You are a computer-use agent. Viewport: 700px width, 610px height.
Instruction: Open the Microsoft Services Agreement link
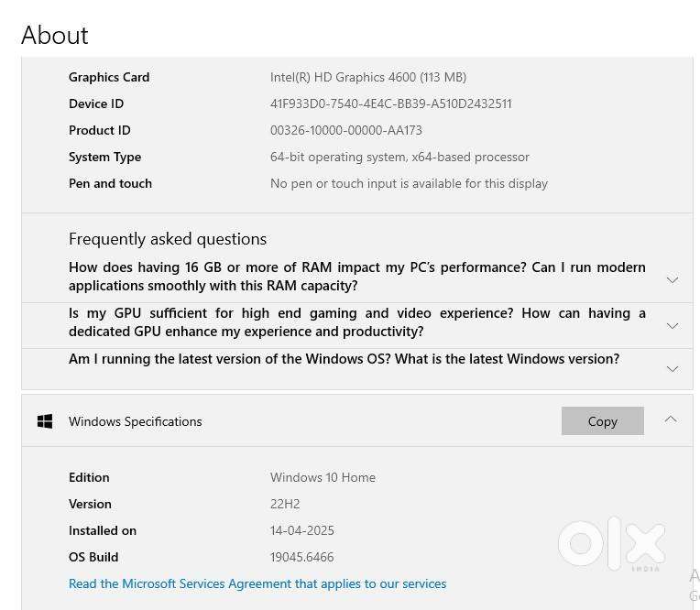(257, 583)
